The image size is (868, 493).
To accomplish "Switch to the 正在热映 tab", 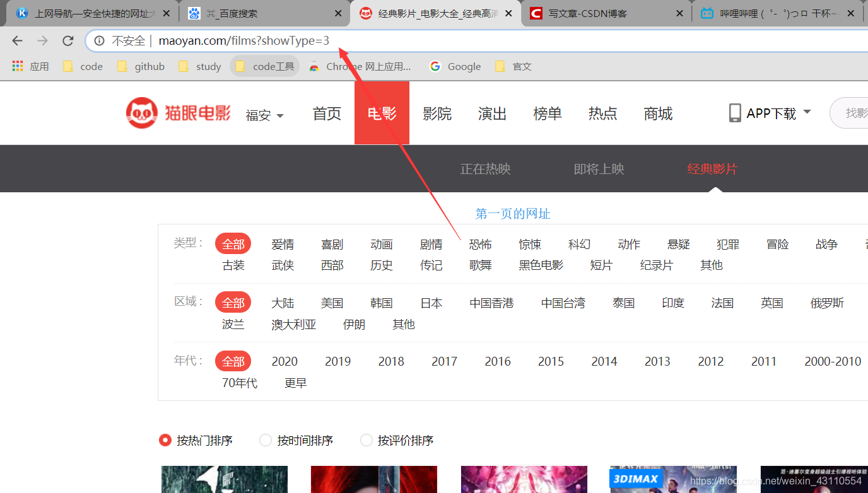I will (x=484, y=168).
